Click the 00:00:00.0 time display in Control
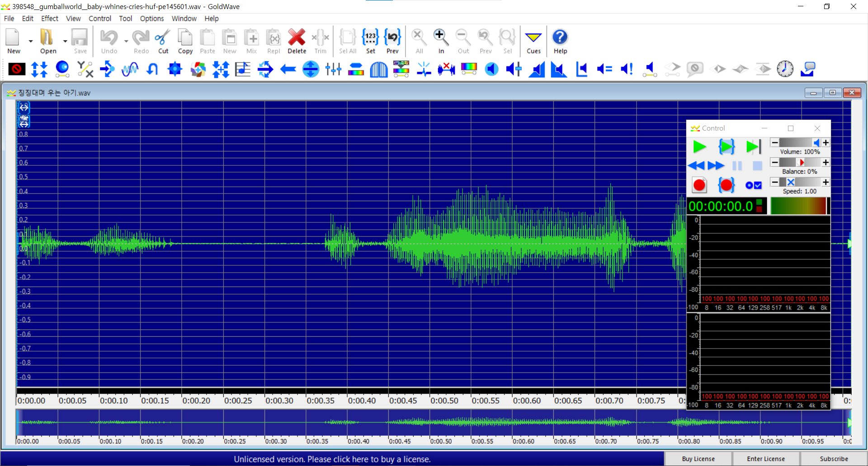 (x=721, y=207)
